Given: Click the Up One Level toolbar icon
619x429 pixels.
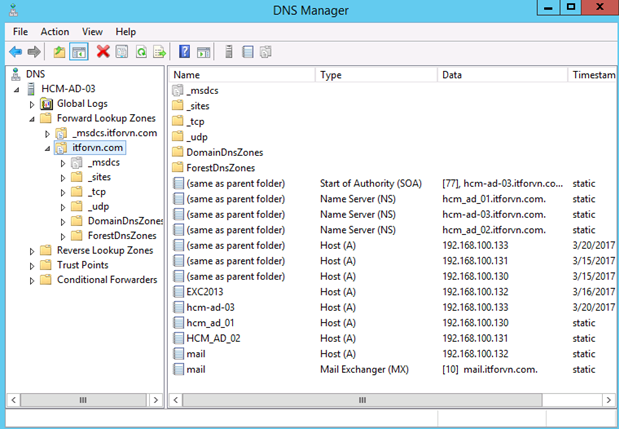Looking at the screenshot, I should 59,51.
